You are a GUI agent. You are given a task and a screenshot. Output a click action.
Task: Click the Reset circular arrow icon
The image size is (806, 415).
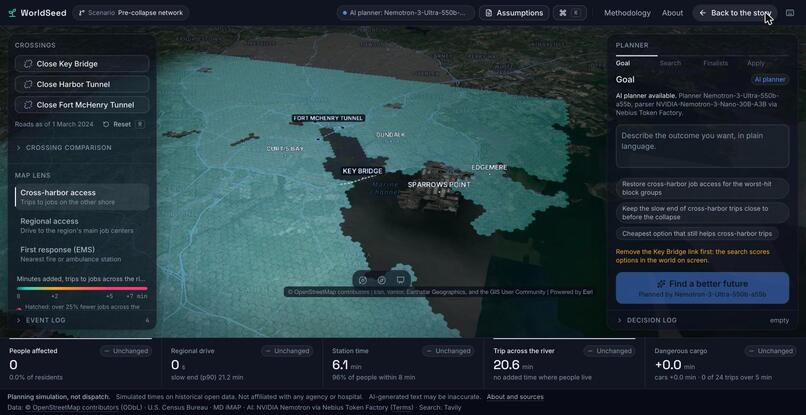click(x=106, y=124)
